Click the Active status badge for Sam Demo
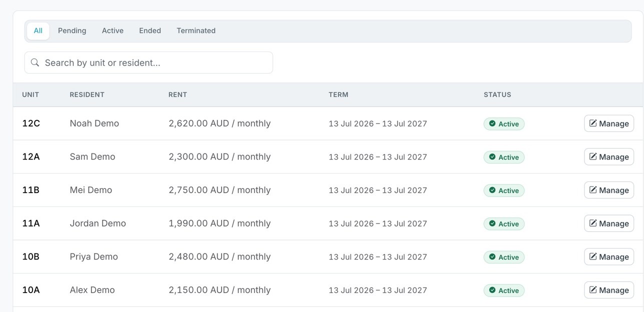The image size is (644, 312). [x=503, y=157]
